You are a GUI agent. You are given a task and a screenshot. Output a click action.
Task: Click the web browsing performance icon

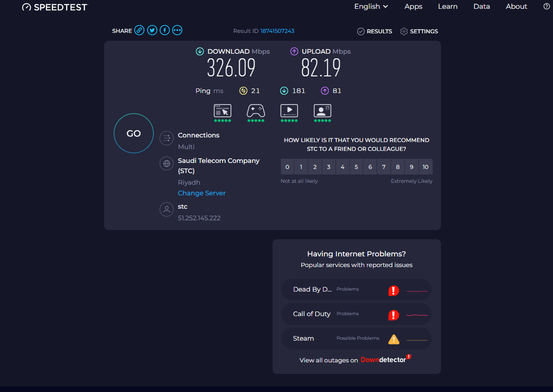pyautogui.click(x=223, y=111)
